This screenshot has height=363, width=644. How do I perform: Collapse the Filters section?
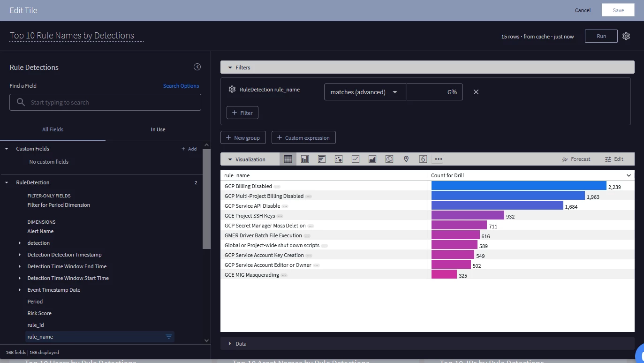(230, 68)
